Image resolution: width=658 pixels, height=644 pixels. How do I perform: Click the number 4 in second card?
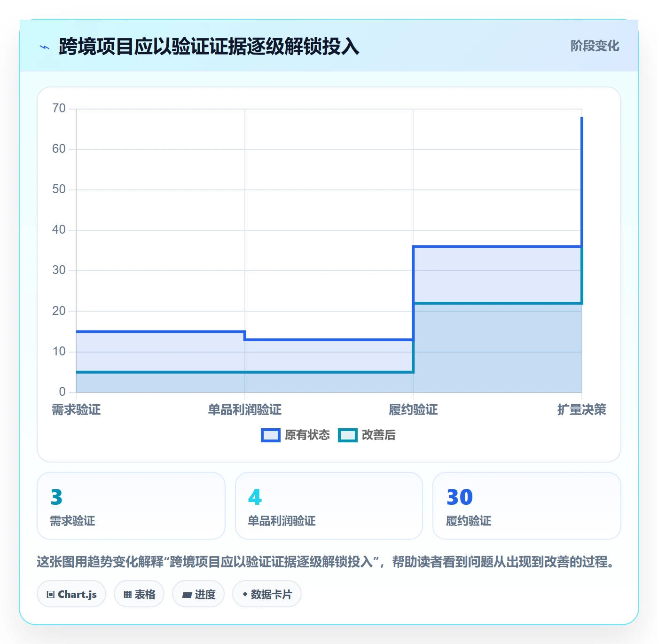coord(255,497)
